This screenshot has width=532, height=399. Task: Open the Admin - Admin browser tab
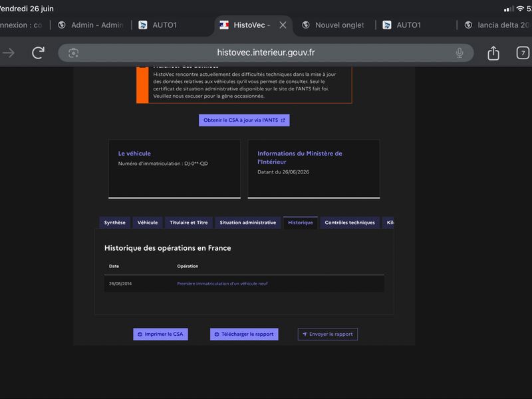pos(90,25)
